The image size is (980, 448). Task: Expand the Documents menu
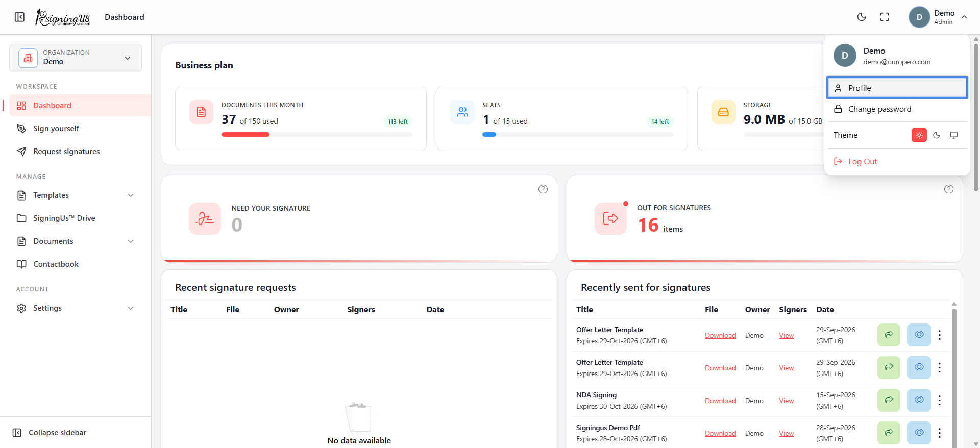(x=77, y=241)
